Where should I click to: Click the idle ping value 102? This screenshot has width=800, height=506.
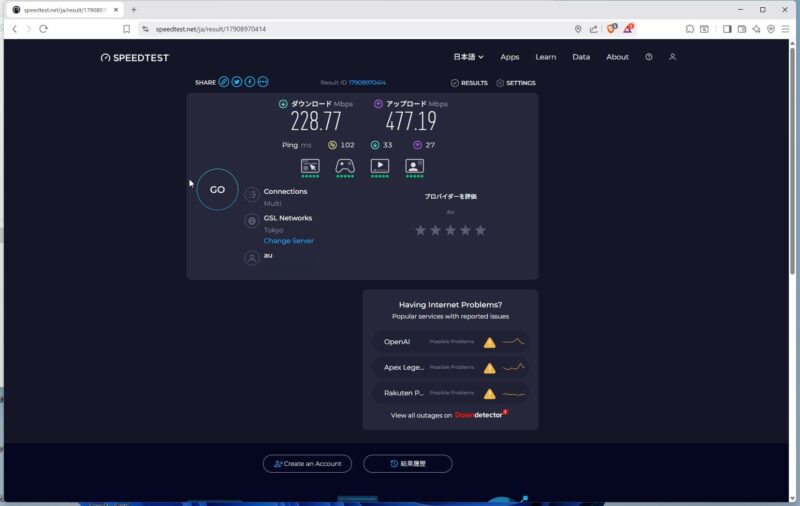[x=347, y=145]
